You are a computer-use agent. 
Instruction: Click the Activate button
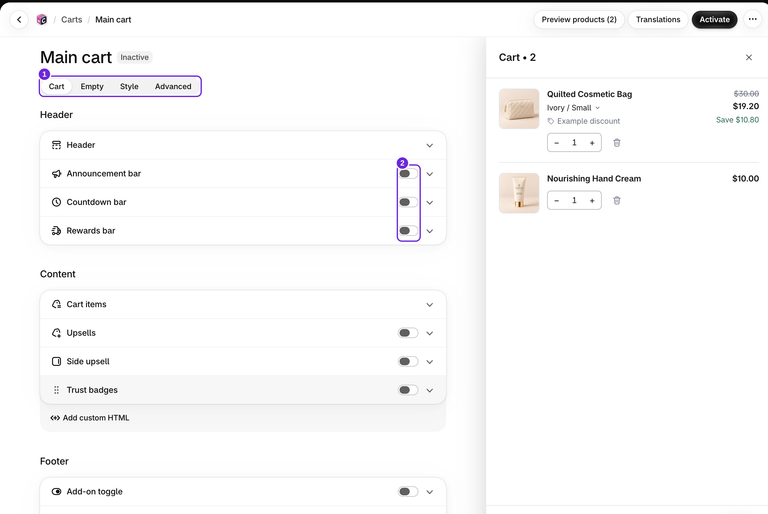pos(715,20)
